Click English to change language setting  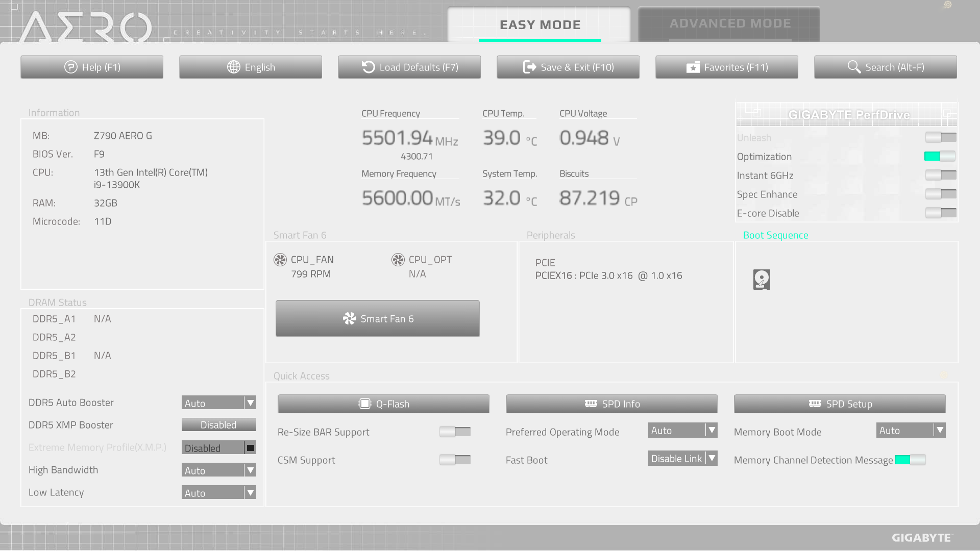click(251, 67)
